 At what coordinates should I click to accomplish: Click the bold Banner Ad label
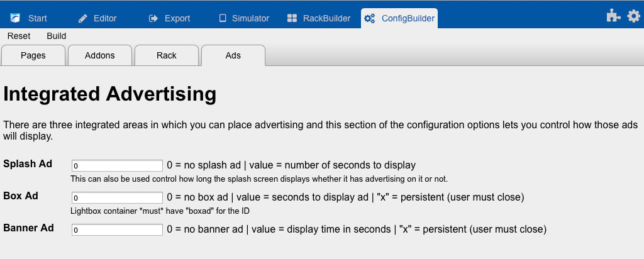tap(28, 228)
